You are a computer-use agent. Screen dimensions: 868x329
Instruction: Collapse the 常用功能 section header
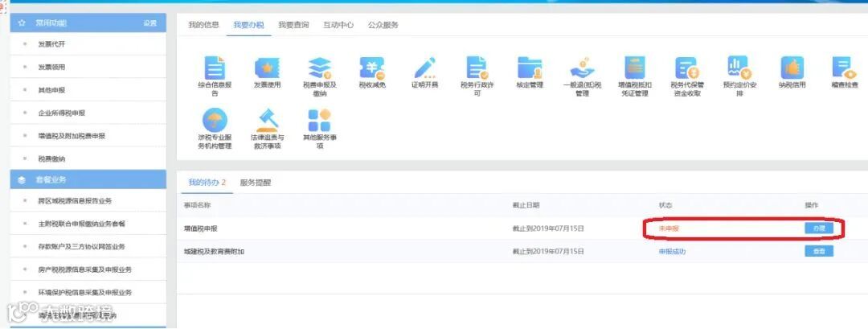(88, 23)
